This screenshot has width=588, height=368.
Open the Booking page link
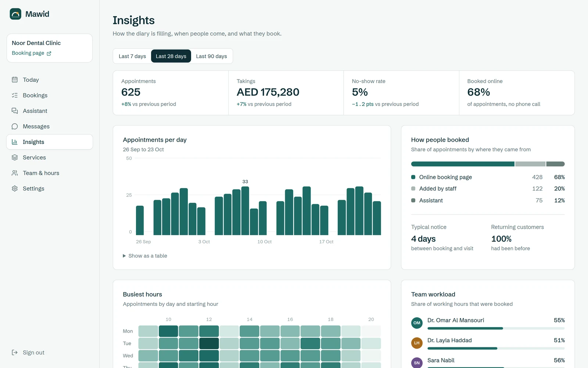click(x=31, y=53)
